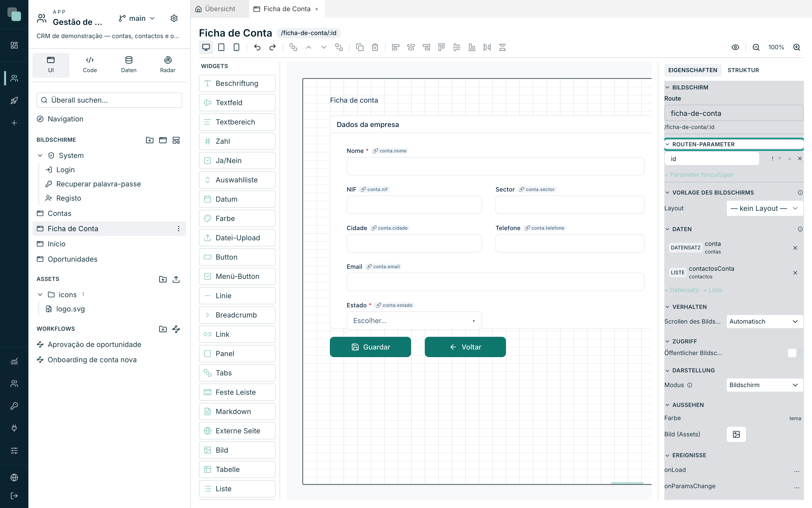Image resolution: width=812 pixels, height=508 pixels.
Task: Click the duplicate widget icon
Action: coord(360,47)
